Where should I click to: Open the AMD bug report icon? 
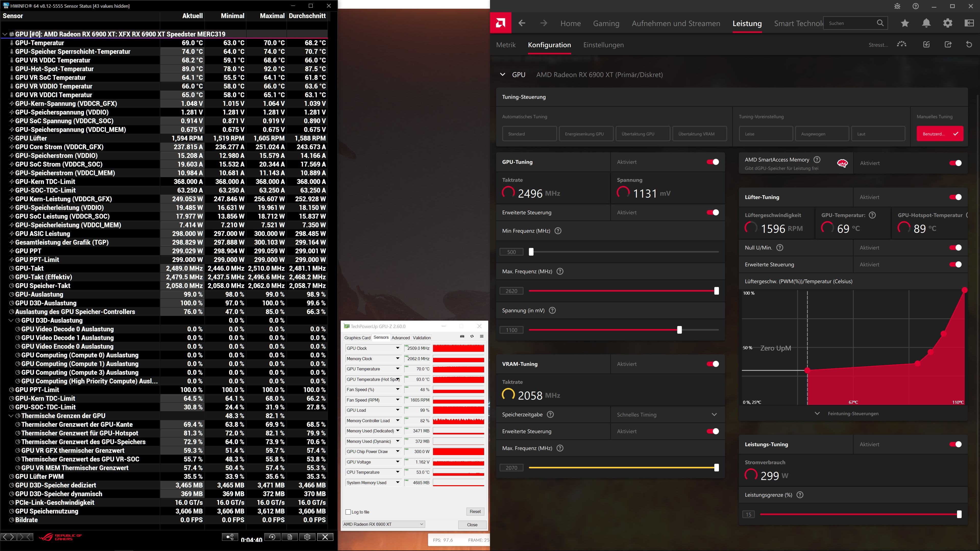[898, 6]
